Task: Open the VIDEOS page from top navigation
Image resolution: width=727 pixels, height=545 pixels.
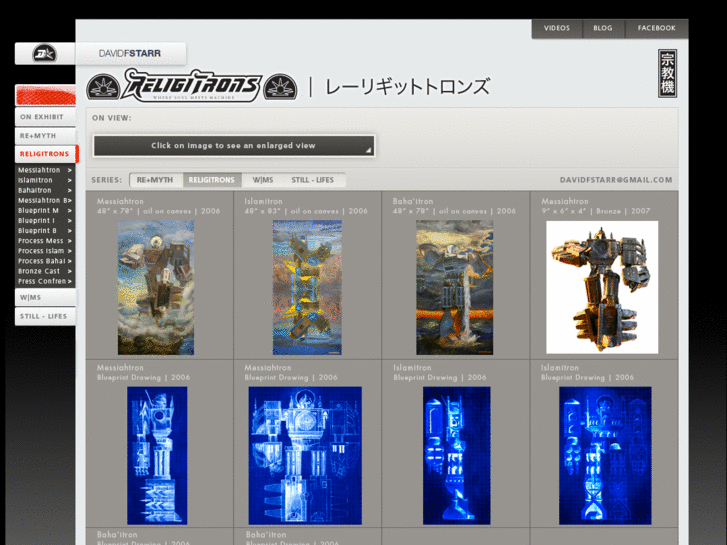Action: pyautogui.click(x=557, y=28)
